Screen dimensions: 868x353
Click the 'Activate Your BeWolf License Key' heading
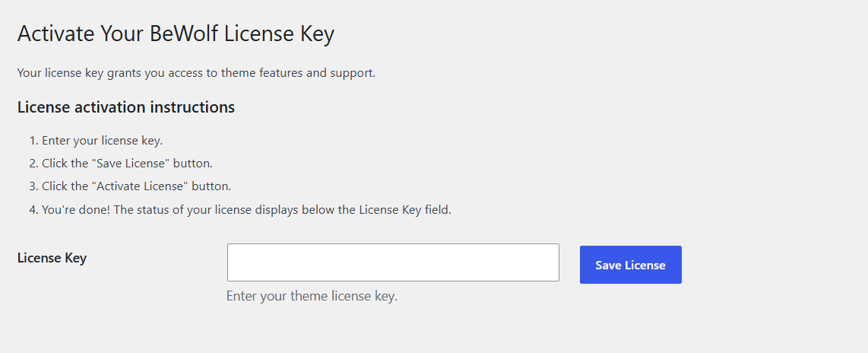coord(176,33)
